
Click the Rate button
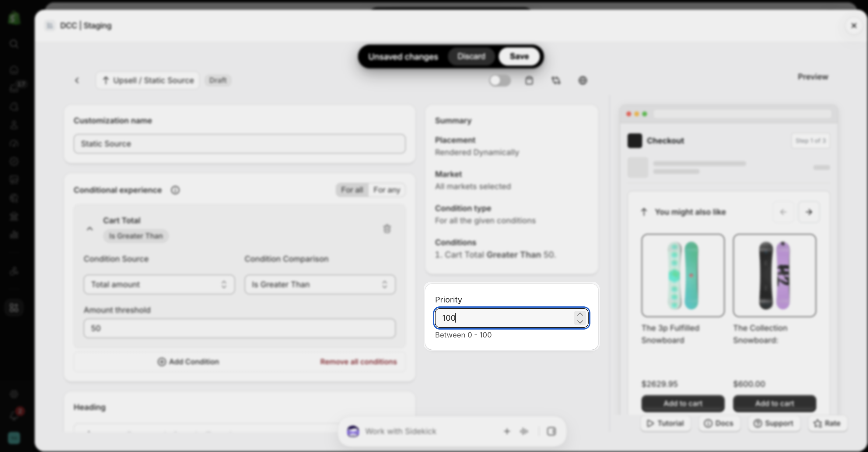[827, 423]
